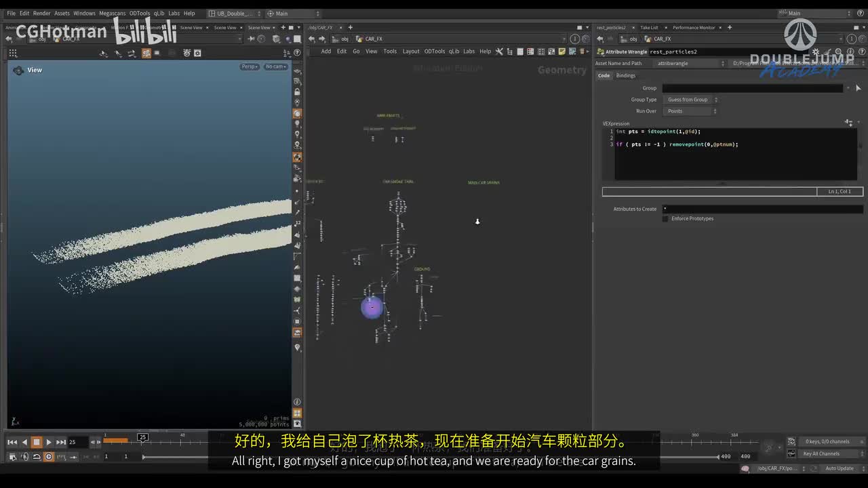Open the No cam camera dropdown

tap(276, 66)
